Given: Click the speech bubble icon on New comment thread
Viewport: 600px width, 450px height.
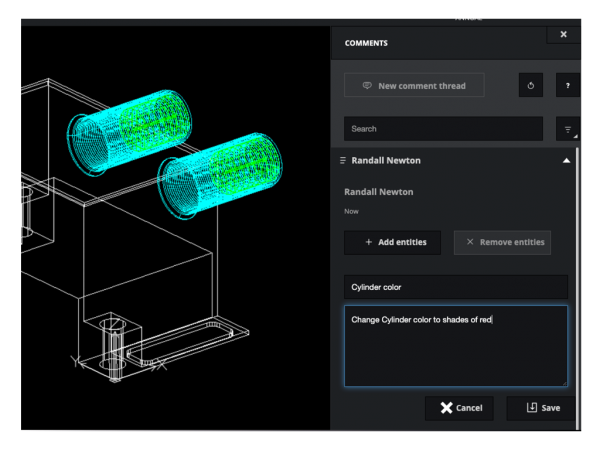Looking at the screenshot, I should pyautogui.click(x=367, y=86).
